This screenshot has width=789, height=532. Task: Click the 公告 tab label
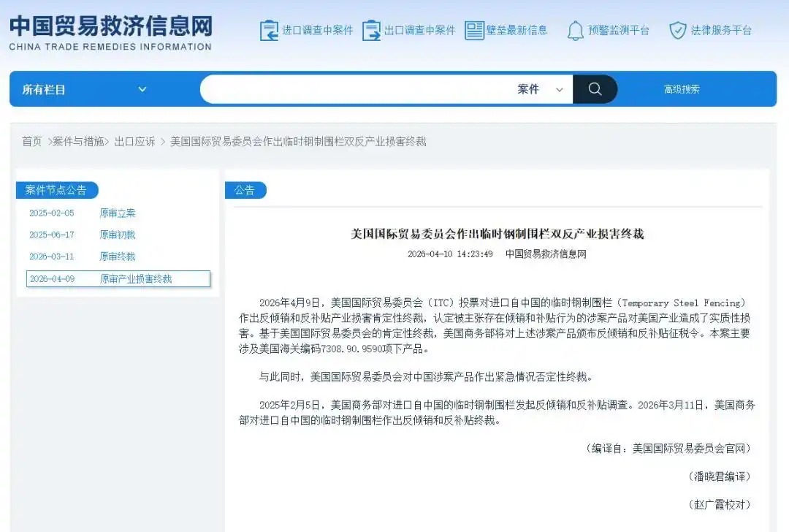pyautogui.click(x=245, y=190)
